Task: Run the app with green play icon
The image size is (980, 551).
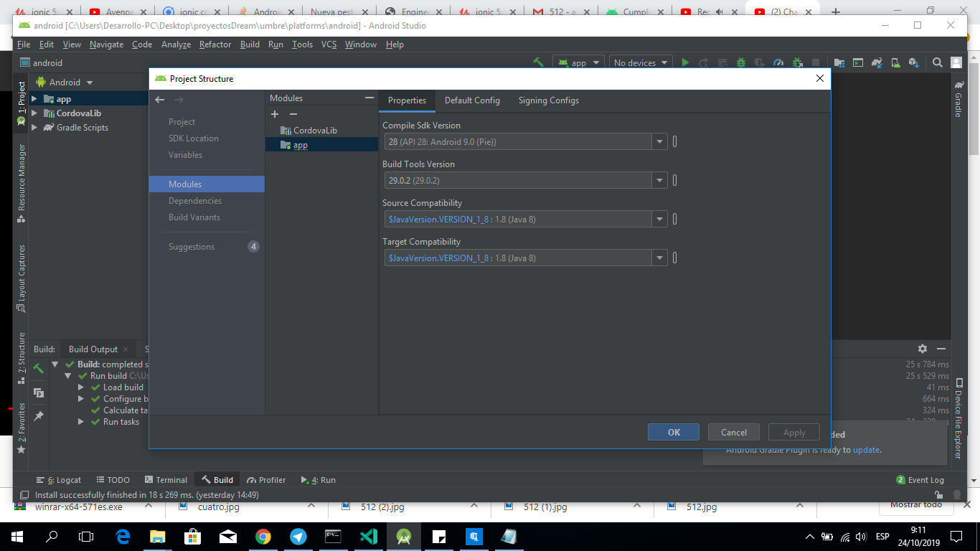Action: click(685, 62)
